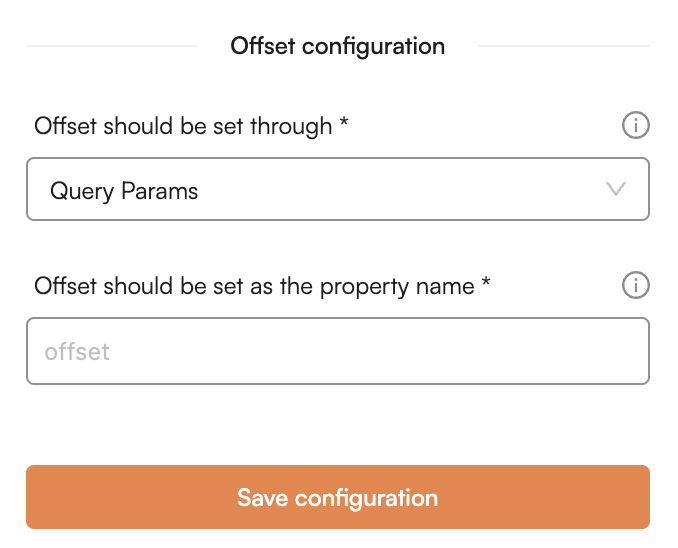Focus the offset property name input field
Image resolution: width=678 pixels, height=548 pixels.
[337, 351]
